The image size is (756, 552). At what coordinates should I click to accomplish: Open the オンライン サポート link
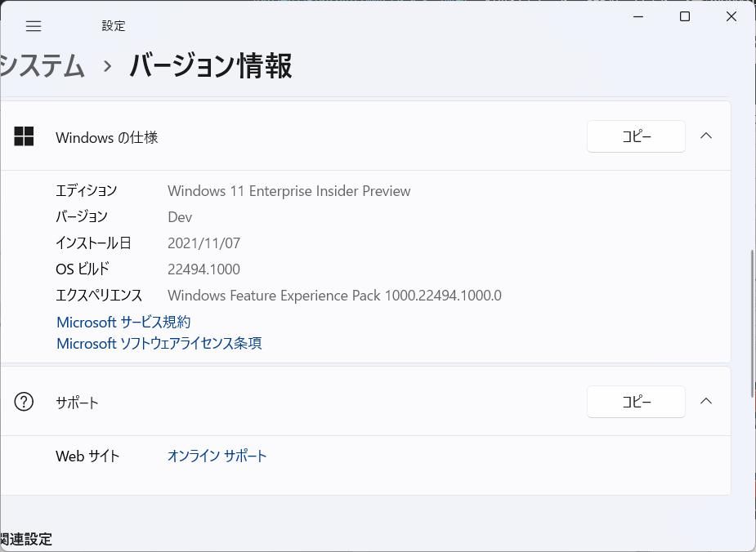(x=217, y=456)
